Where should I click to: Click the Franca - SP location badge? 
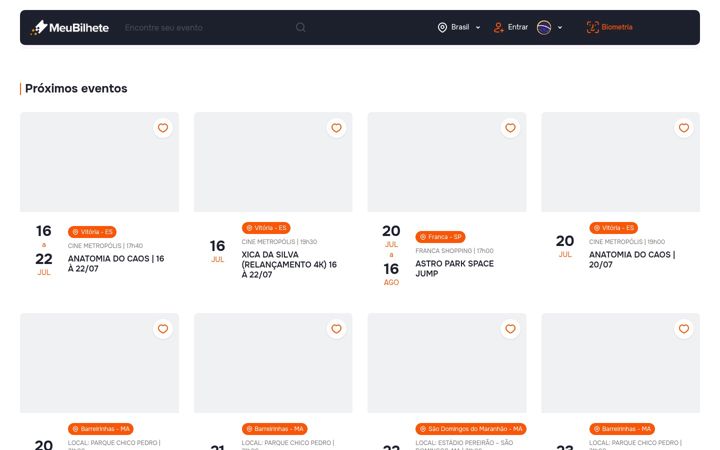click(440, 237)
